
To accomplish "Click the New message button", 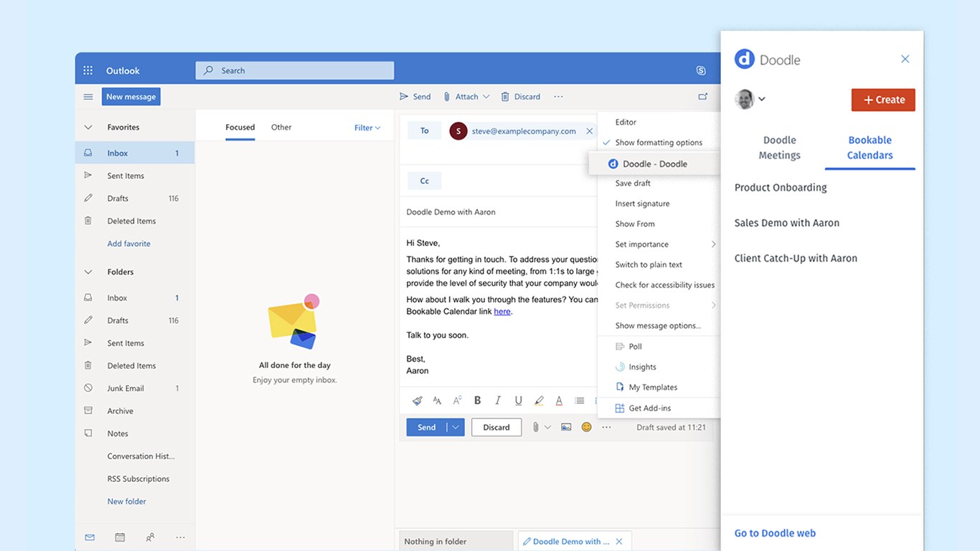I will (x=131, y=97).
